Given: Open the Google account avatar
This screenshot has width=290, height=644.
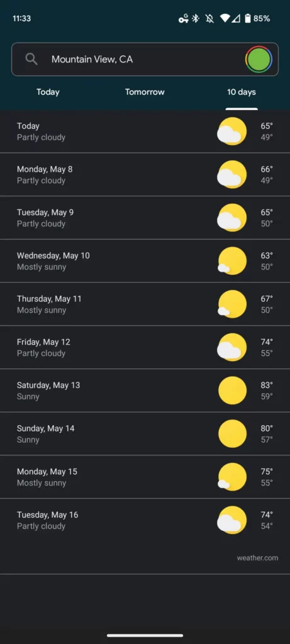Looking at the screenshot, I should (x=259, y=60).
